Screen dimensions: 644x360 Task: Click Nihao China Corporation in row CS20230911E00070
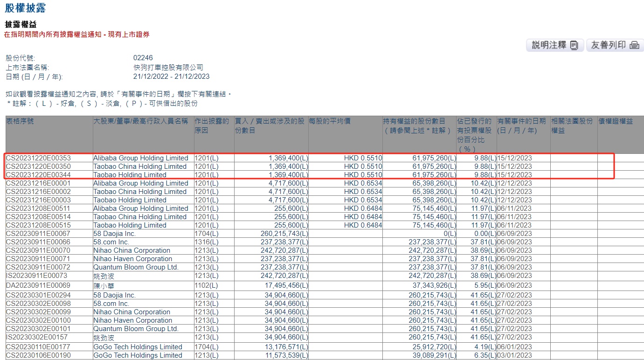(x=132, y=250)
